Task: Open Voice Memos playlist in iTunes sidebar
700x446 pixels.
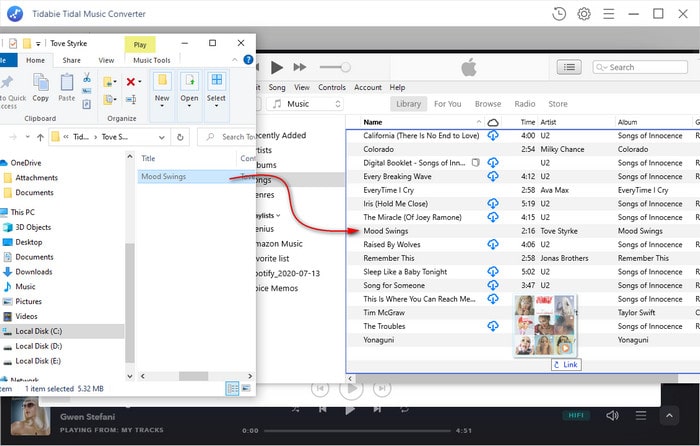Action: tap(277, 288)
